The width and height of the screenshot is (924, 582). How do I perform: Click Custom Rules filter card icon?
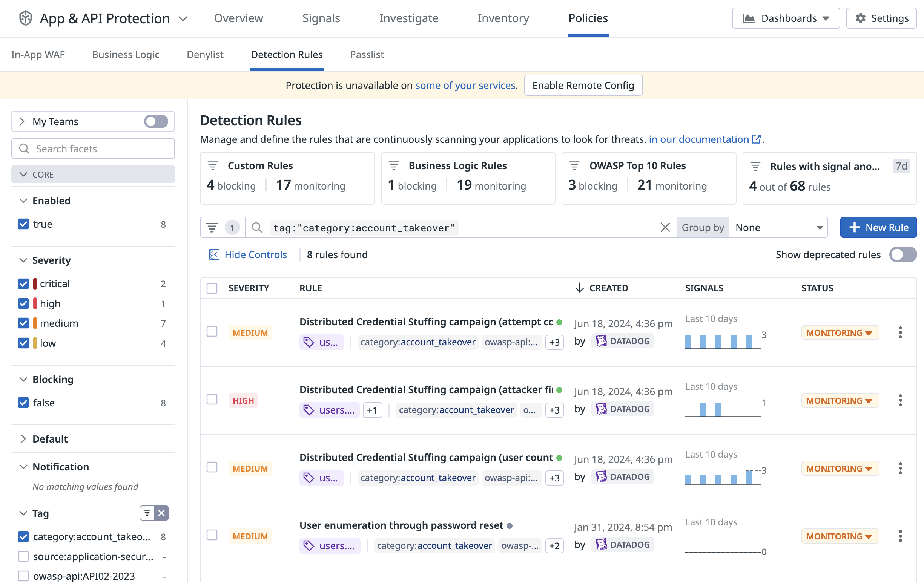click(x=213, y=165)
